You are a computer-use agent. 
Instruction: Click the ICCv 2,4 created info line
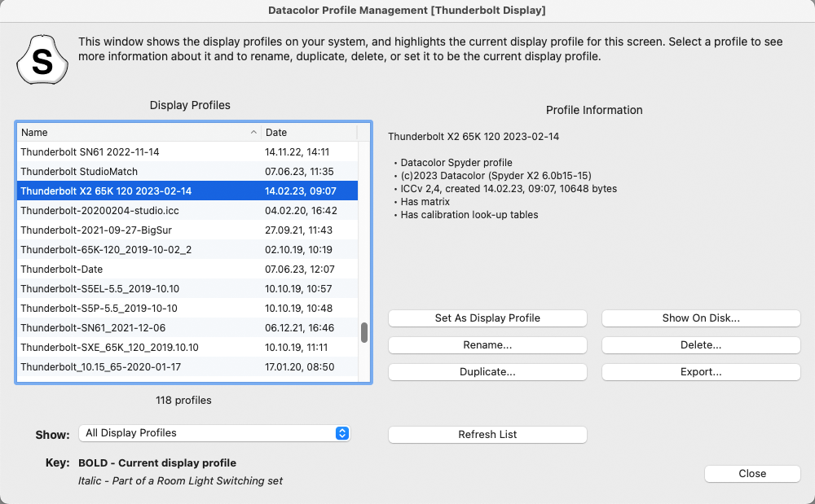coord(509,188)
